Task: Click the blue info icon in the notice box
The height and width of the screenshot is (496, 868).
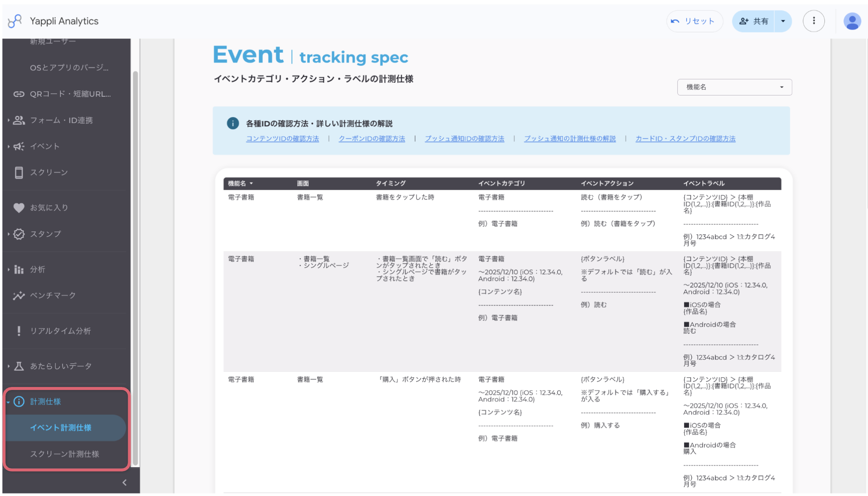Action: (232, 123)
